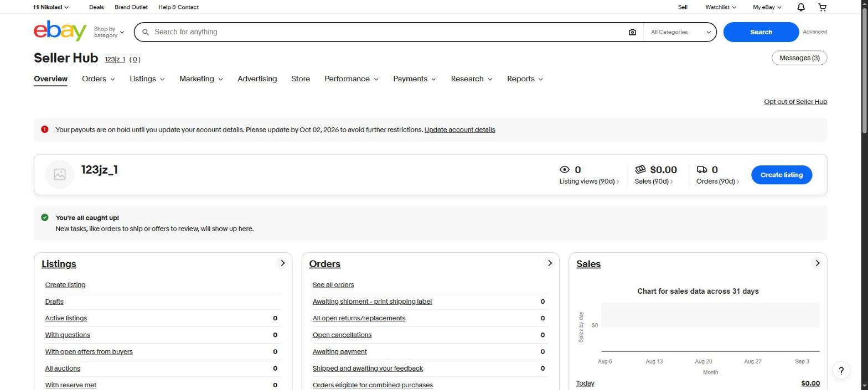Viewport: 868px width, 390px height.
Task: Open the help question mark button
Action: (x=841, y=371)
